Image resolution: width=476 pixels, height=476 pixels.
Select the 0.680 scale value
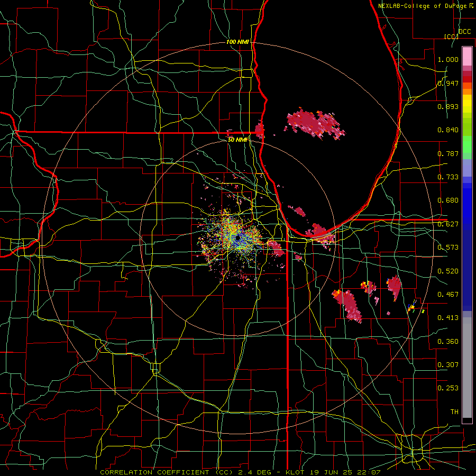point(448,200)
